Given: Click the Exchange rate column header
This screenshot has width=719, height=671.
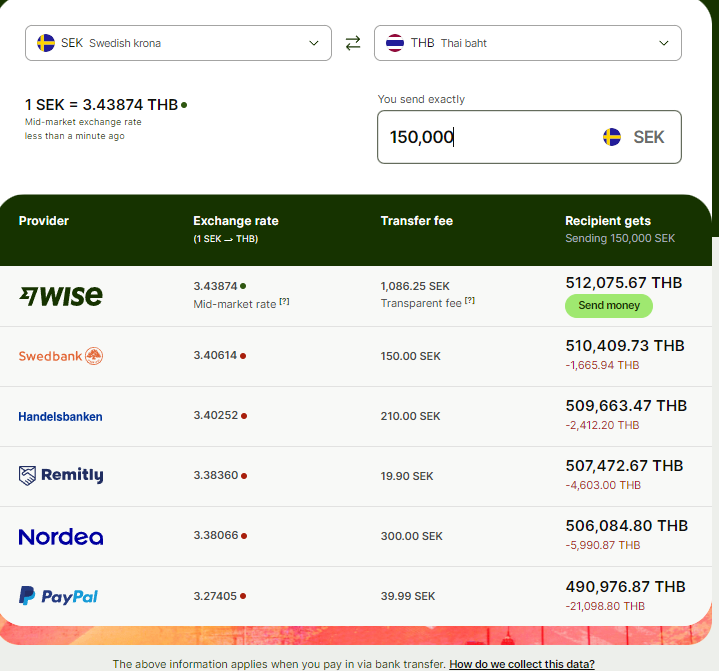Looking at the screenshot, I should (x=236, y=221).
